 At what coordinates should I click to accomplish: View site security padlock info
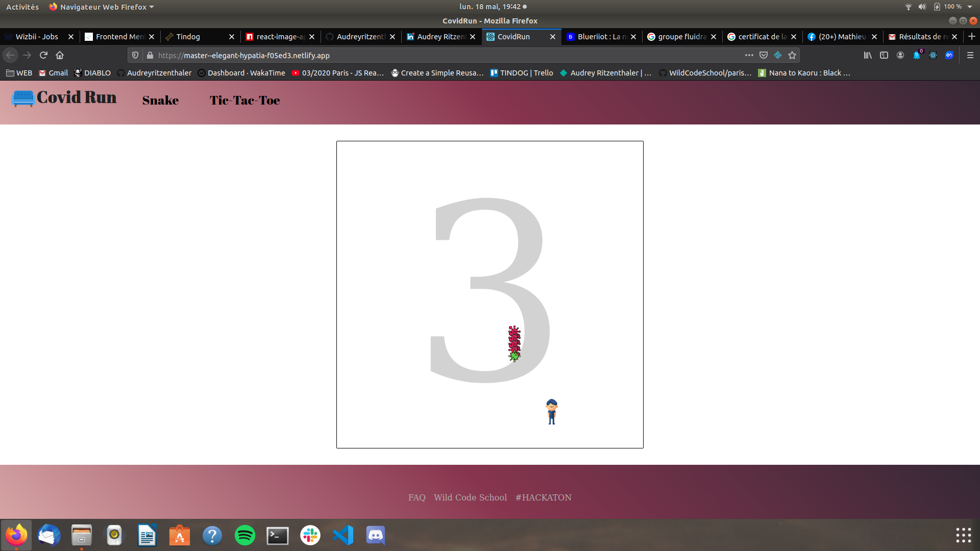(x=150, y=55)
